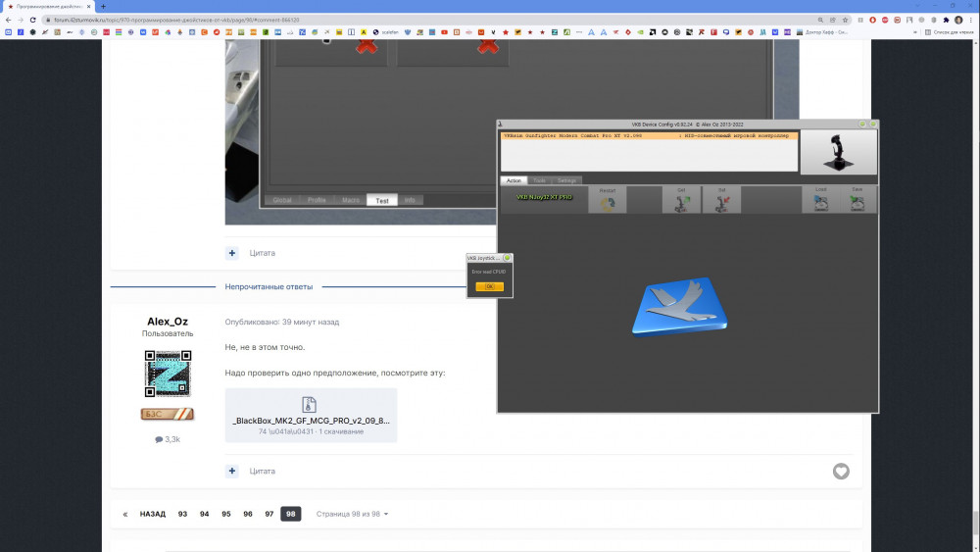980x552 pixels.
Task: Open the Chrome three-dot menu
Action: [970, 20]
